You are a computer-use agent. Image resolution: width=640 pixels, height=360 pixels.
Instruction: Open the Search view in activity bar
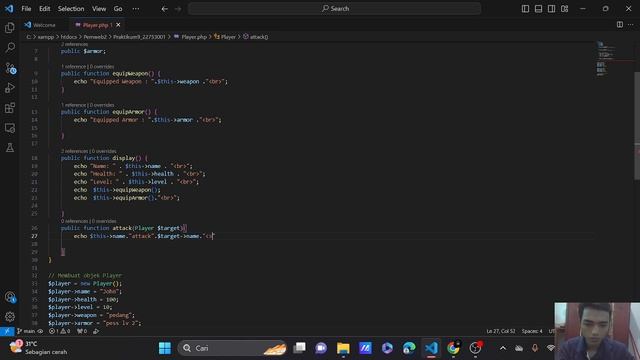click(x=10, y=48)
